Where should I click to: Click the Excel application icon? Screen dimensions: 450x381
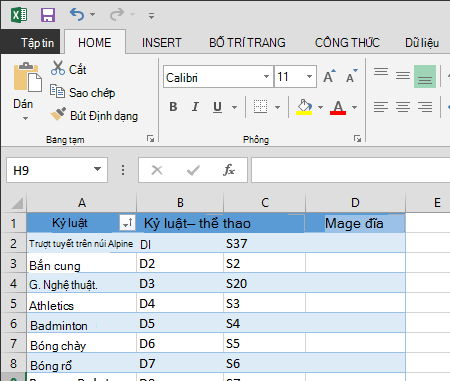19,15
